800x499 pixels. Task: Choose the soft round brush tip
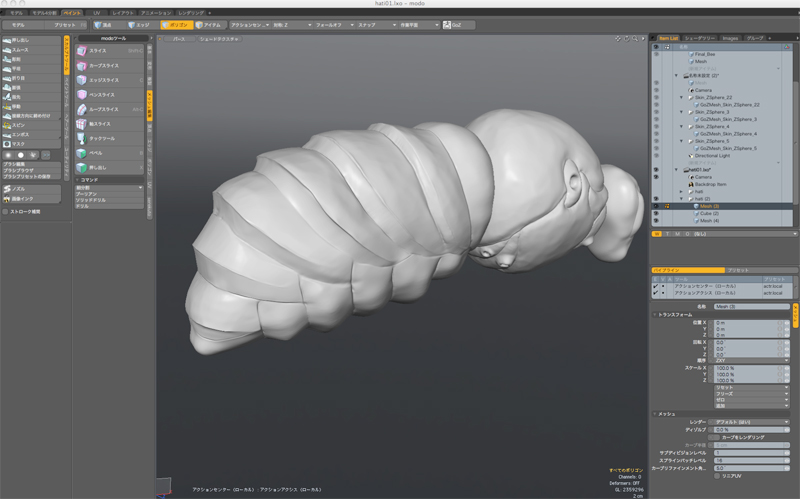pos(8,155)
